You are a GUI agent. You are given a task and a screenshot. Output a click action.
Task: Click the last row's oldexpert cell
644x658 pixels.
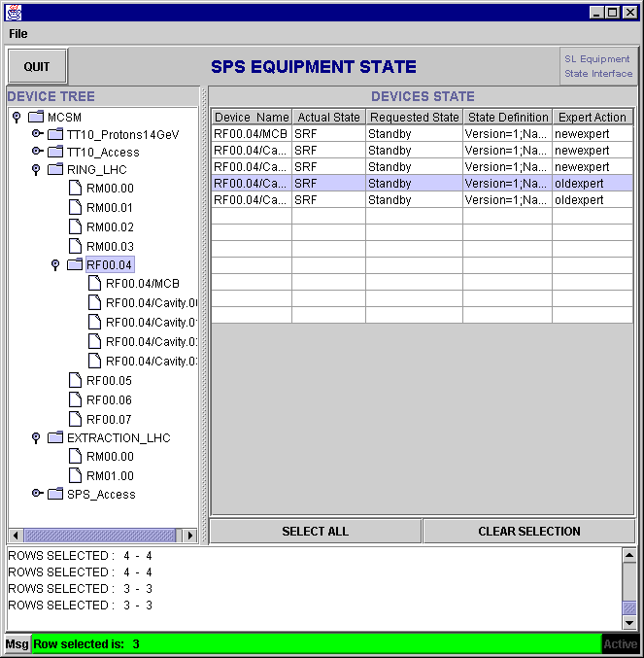click(x=592, y=200)
